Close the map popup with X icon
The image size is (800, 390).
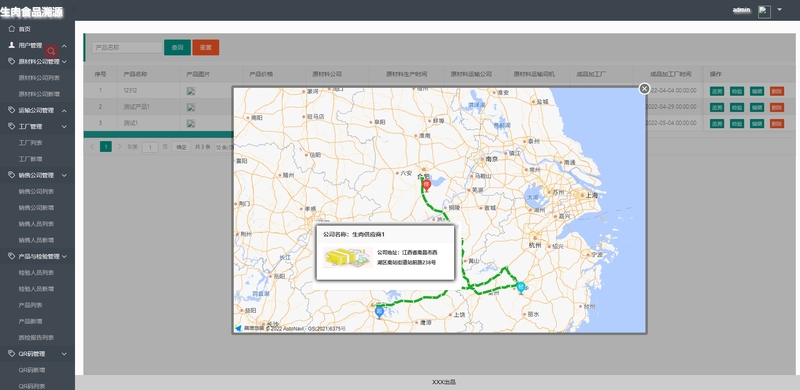[x=644, y=88]
